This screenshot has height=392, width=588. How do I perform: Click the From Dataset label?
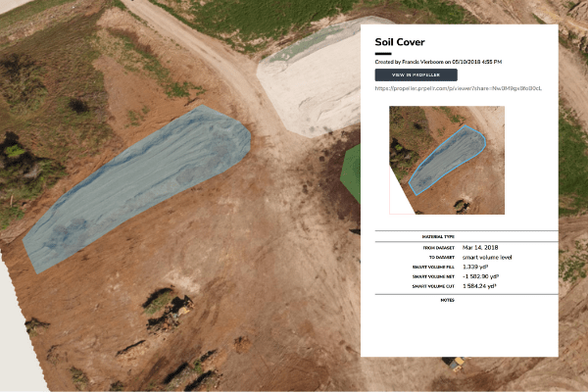pos(438,248)
